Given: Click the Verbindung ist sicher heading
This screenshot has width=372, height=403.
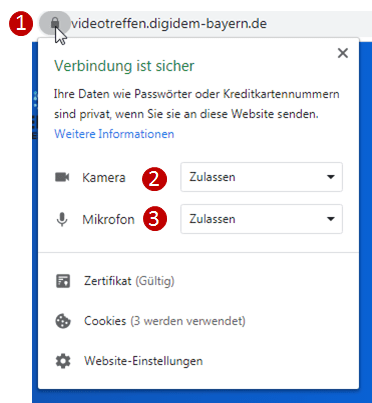Looking at the screenshot, I should [x=124, y=66].
